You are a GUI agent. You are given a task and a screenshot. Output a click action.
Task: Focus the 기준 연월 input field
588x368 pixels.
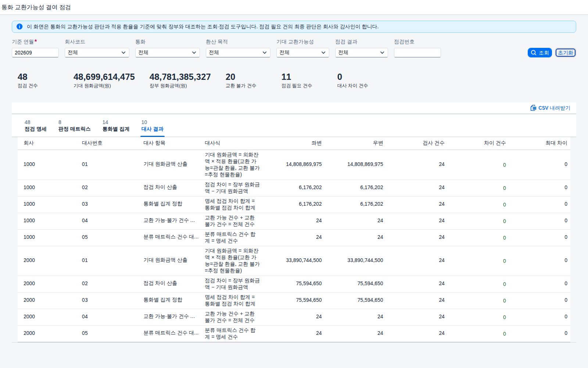[x=35, y=53]
